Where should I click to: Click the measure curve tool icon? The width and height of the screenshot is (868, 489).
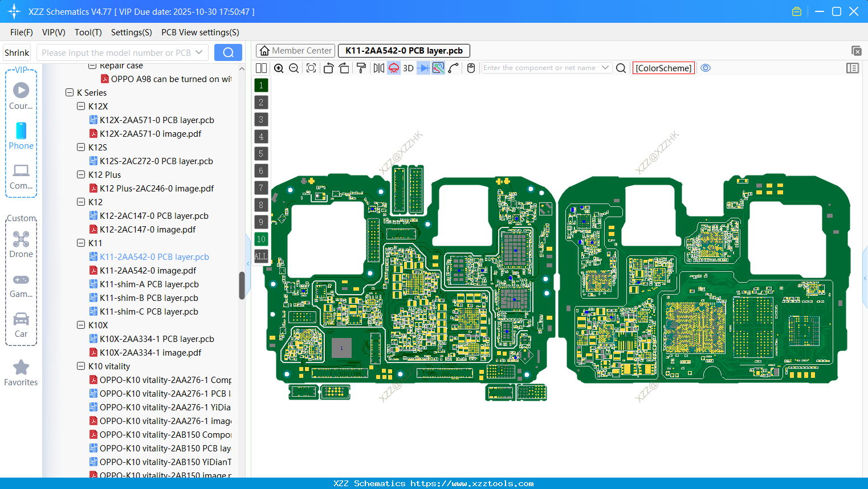point(453,68)
